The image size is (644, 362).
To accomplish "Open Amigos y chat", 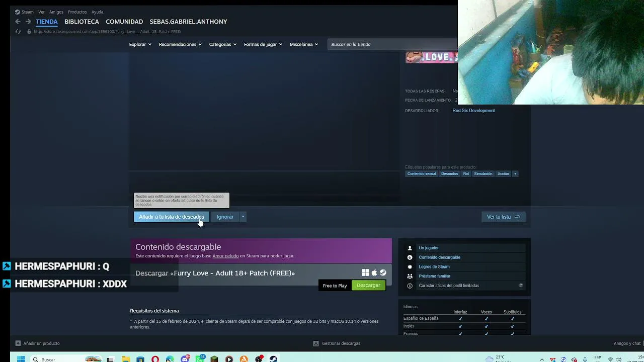I will (x=627, y=343).
